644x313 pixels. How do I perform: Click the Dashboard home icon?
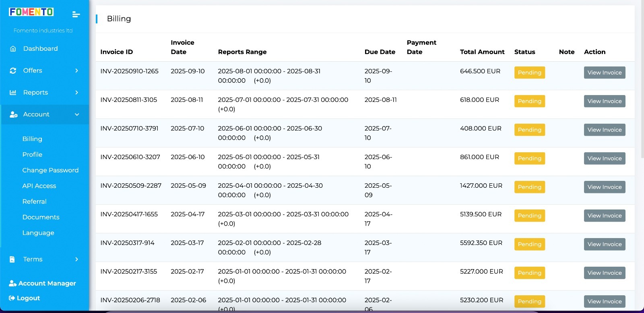13,49
